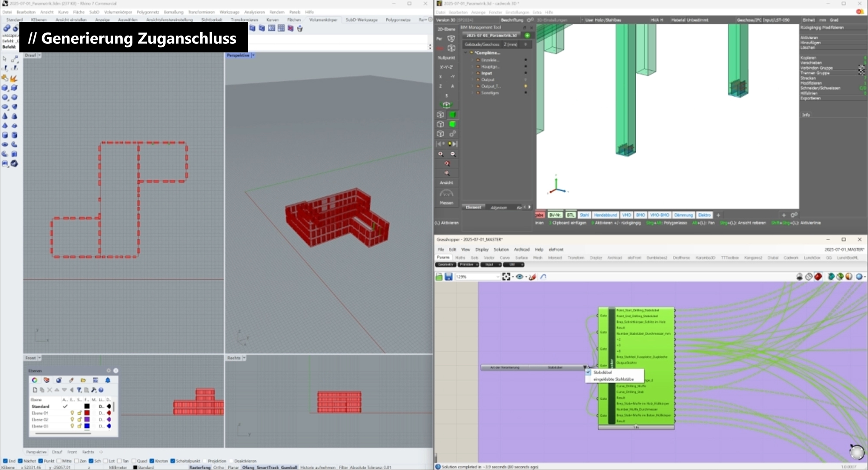Open the Grasshopper zoom percentage dropdown
The height and width of the screenshot is (470, 868).
click(x=497, y=277)
